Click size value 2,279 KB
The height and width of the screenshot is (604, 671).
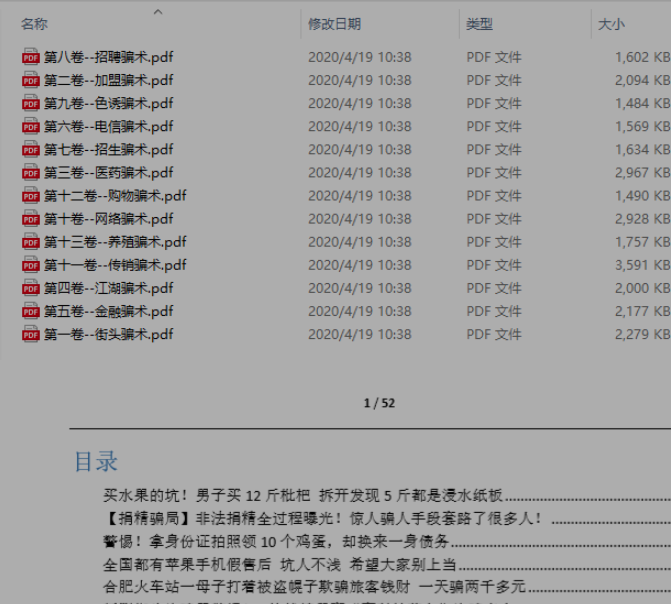tap(643, 334)
